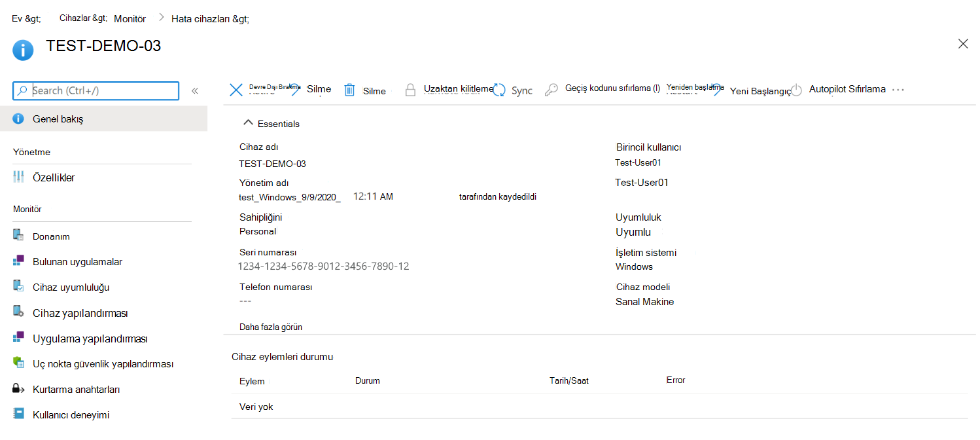Click the Veri yok table row

pyautogui.click(x=599, y=407)
